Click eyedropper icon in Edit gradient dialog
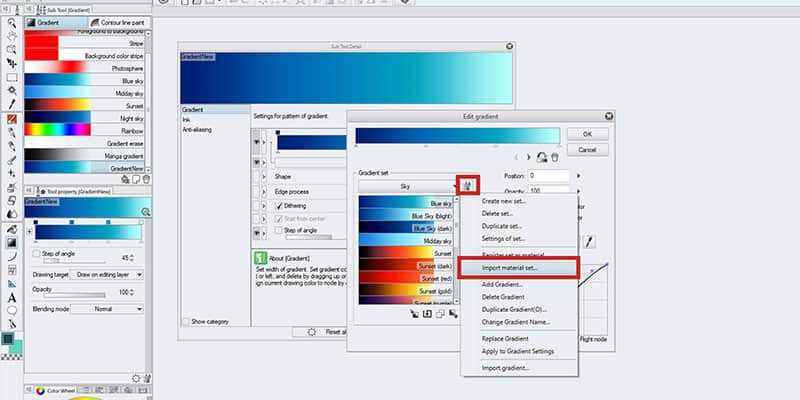Viewport: 800px width, 400px height. tap(589, 242)
